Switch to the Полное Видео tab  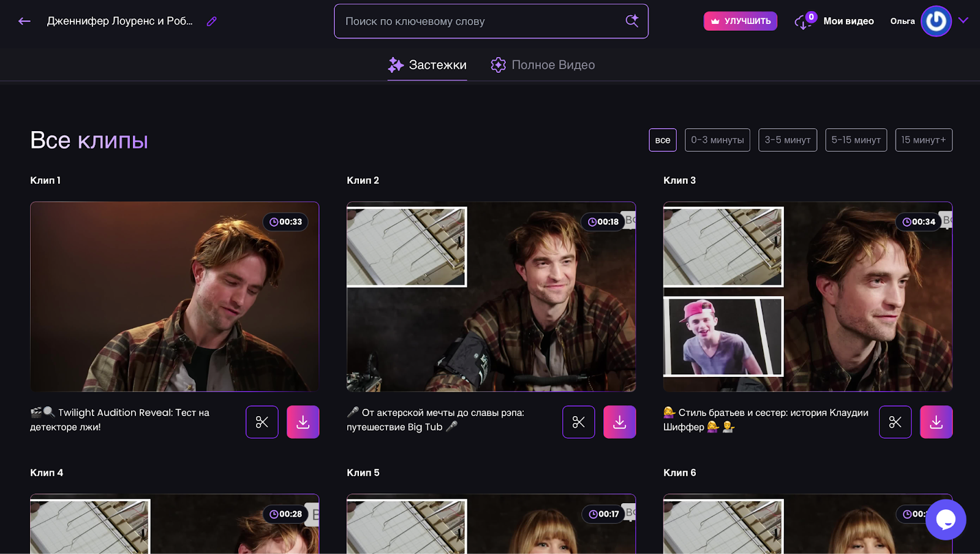click(543, 65)
